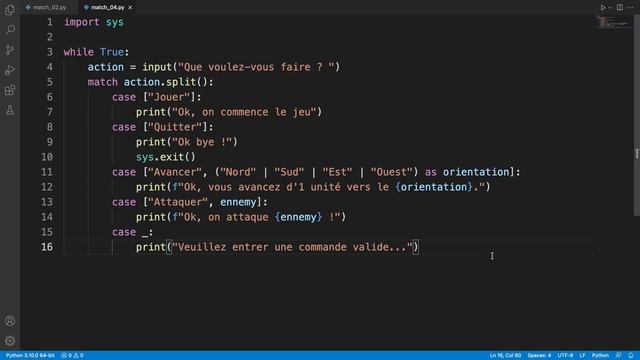Open Problems via errors and warnings count
Image resolution: width=640 pixels, height=360 pixels.
click(72, 356)
